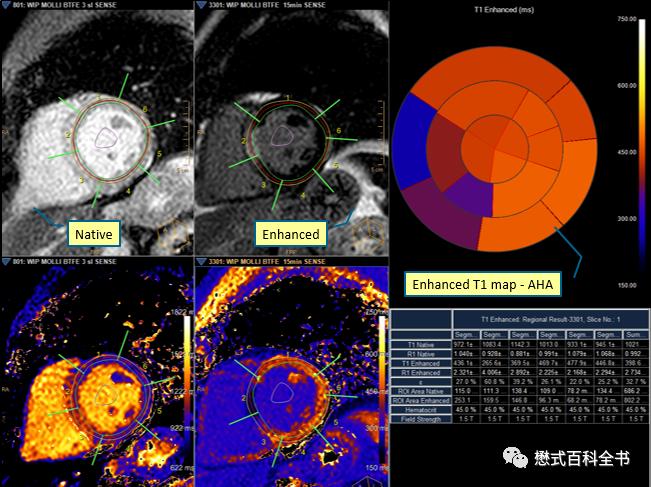The image size is (651, 487).
Task: Open the dropdown triangle of the native grayscale MOLLI viewport
Action: pos(6,5)
